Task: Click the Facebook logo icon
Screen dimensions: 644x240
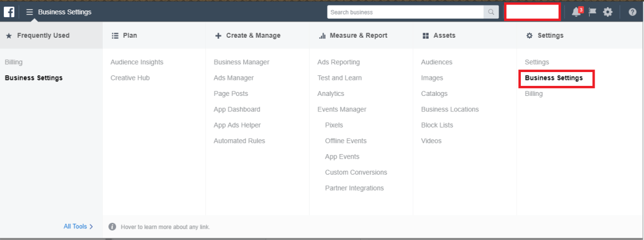Action: [9, 12]
